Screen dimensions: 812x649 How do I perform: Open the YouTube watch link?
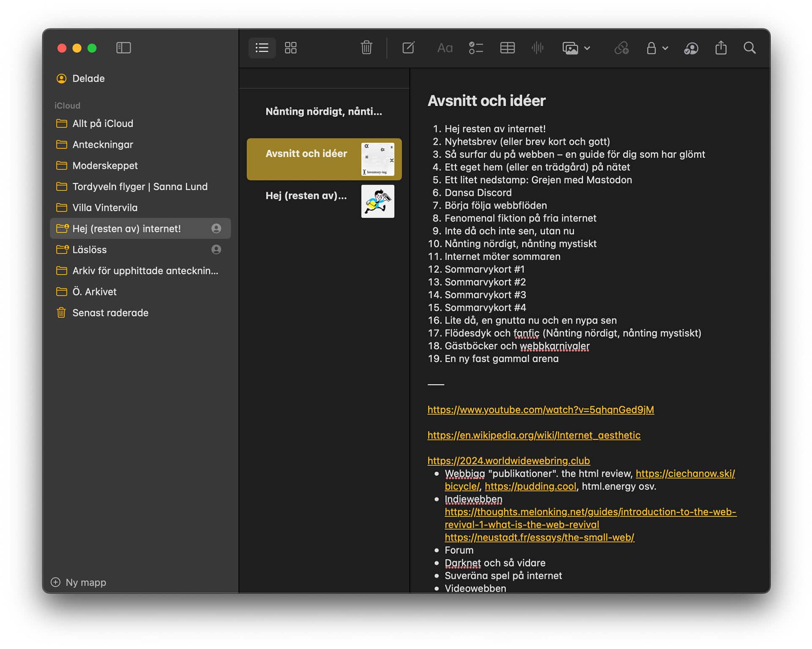(x=540, y=410)
